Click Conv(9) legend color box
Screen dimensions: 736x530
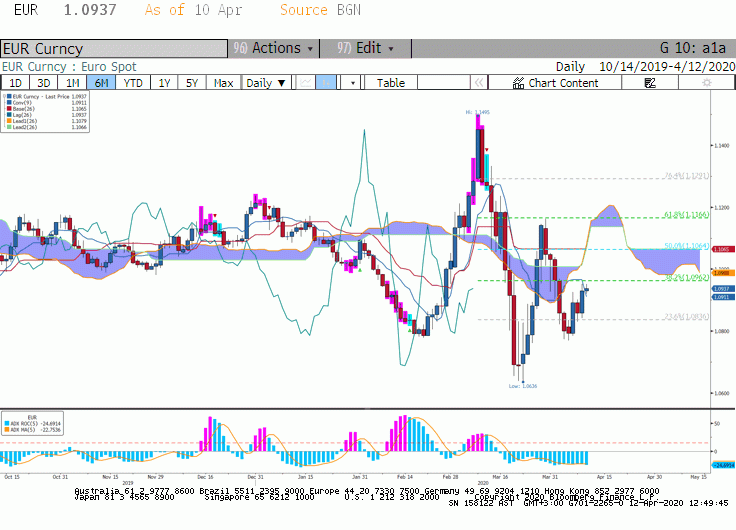click(x=9, y=103)
